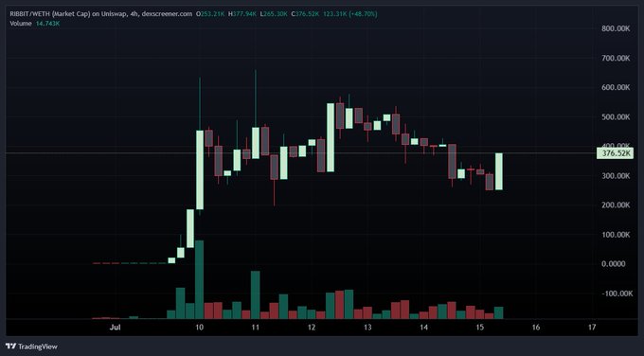Click the RIBBIT/WETH chart title text
The width and height of the screenshot is (644, 356).
(x=100, y=14)
